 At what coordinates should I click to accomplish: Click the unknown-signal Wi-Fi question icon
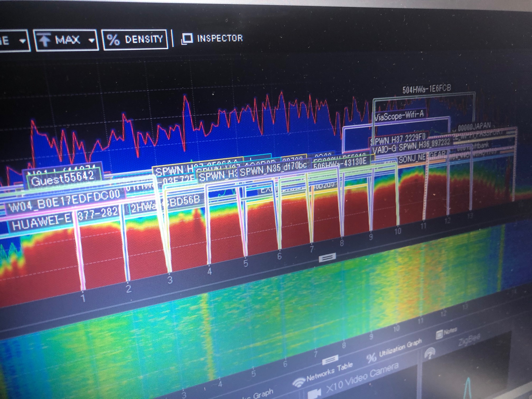pyautogui.click(x=430, y=353)
